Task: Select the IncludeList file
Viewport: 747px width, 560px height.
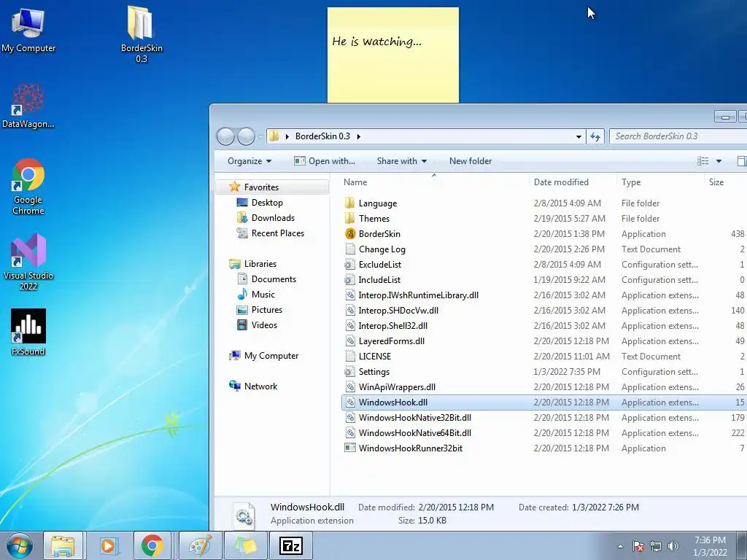Action: tap(379, 279)
